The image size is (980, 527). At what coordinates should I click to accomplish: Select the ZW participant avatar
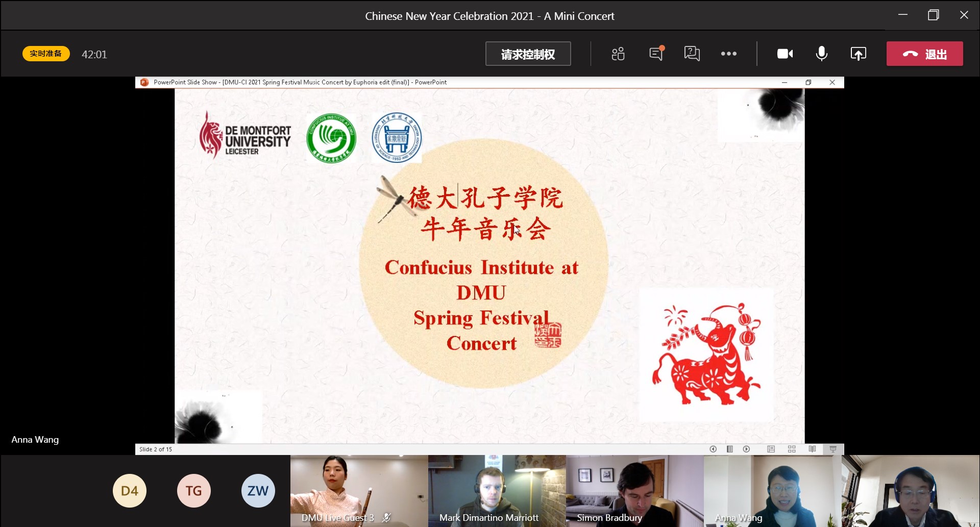(258, 491)
